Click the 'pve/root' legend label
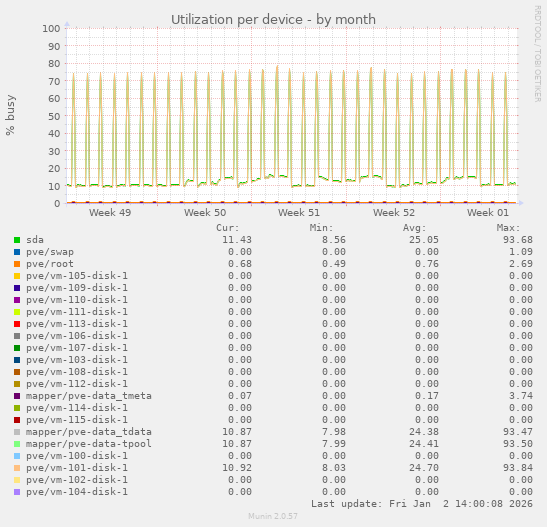This screenshot has height=527, width=547. pyautogui.click(x=50, y=264)
